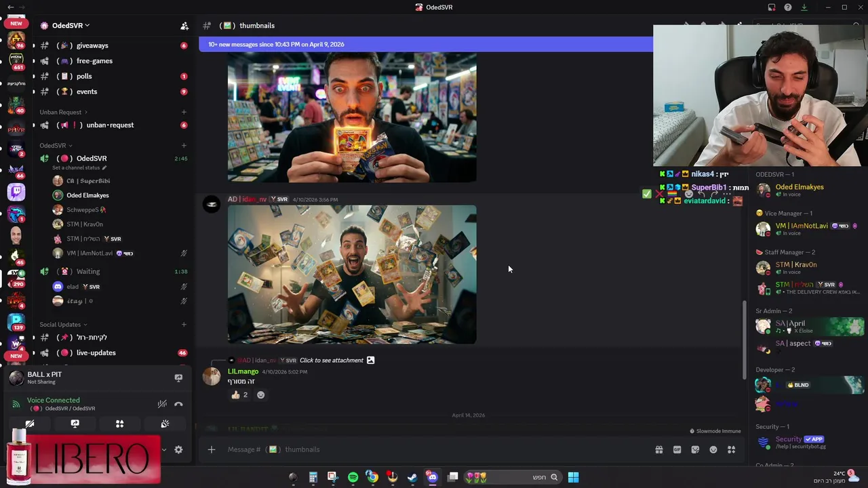868x488 pixels.
Task: Open the GIF picker icon
Action: [677, 449]
